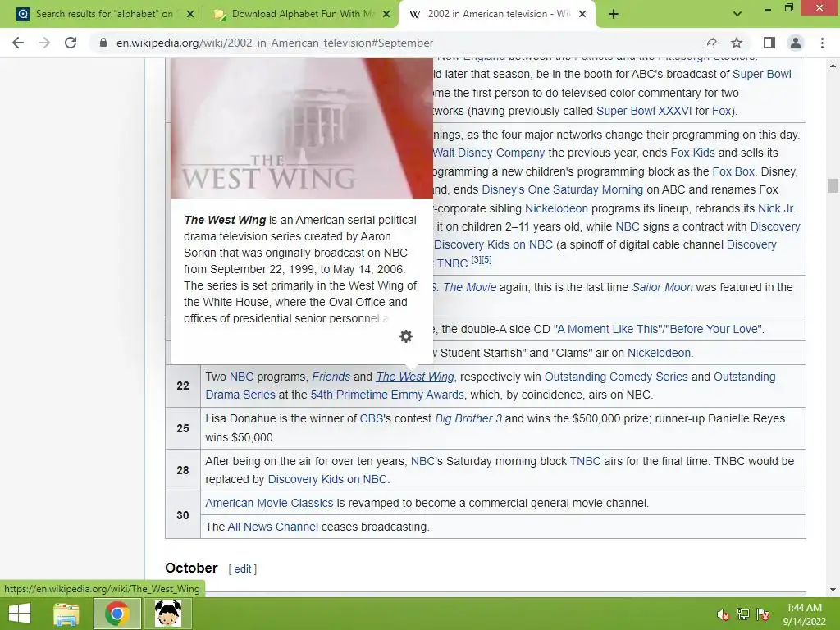Click scrollbar up arrow
This screenshot has height=630, width=840.
(x=833, y=66)
